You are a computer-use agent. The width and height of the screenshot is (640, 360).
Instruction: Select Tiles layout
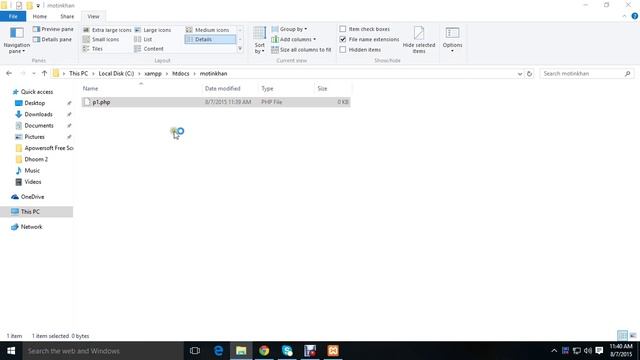[x=93, y=49]
